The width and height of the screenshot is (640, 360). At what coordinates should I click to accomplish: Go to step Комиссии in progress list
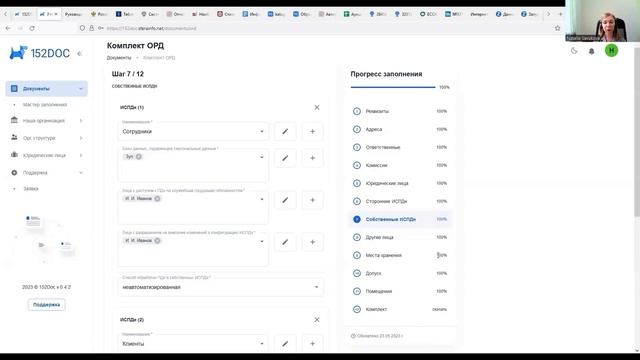point(400,165)
